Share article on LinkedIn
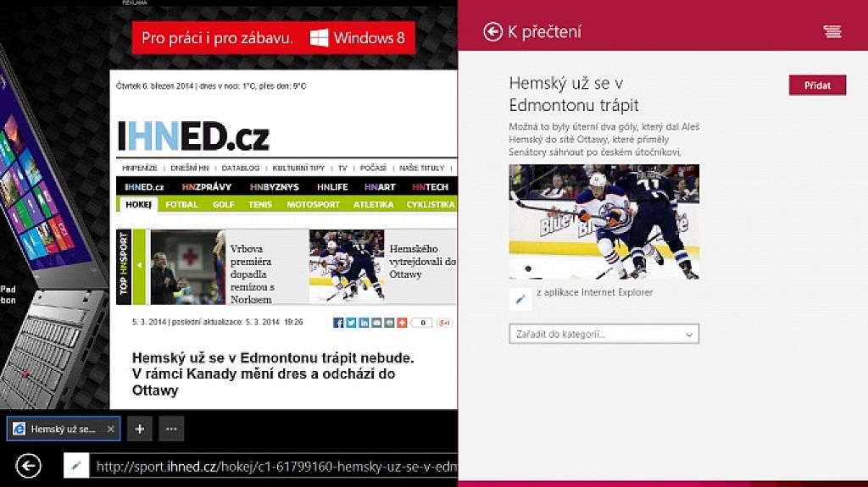 (x=364, y=323)
